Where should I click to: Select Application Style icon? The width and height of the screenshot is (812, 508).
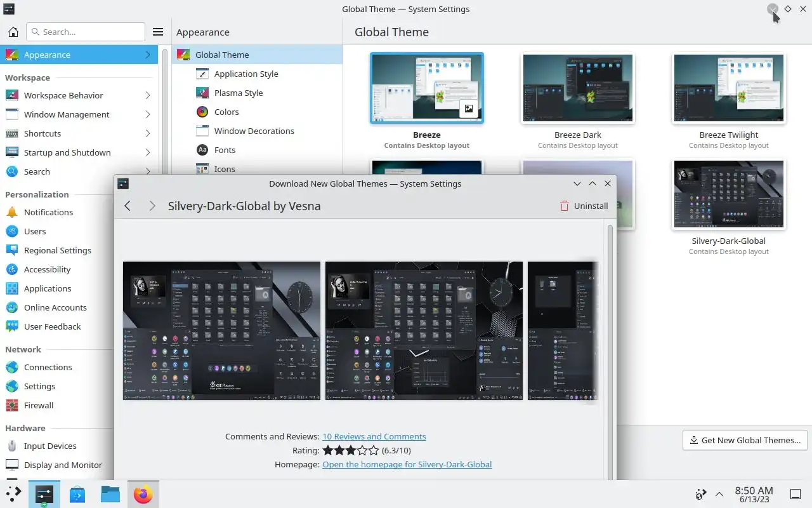[x=202, y=74]
